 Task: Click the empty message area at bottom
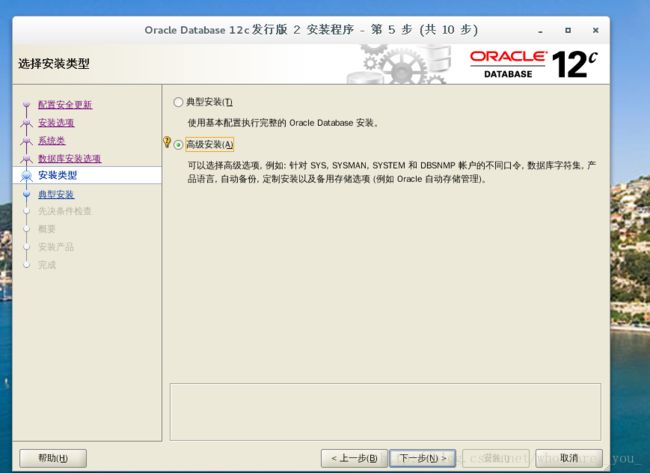(385, 412)
